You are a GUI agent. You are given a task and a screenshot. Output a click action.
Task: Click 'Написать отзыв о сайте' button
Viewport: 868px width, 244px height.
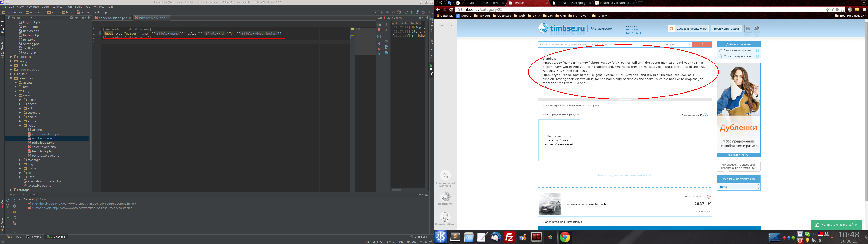pos(836,224)
